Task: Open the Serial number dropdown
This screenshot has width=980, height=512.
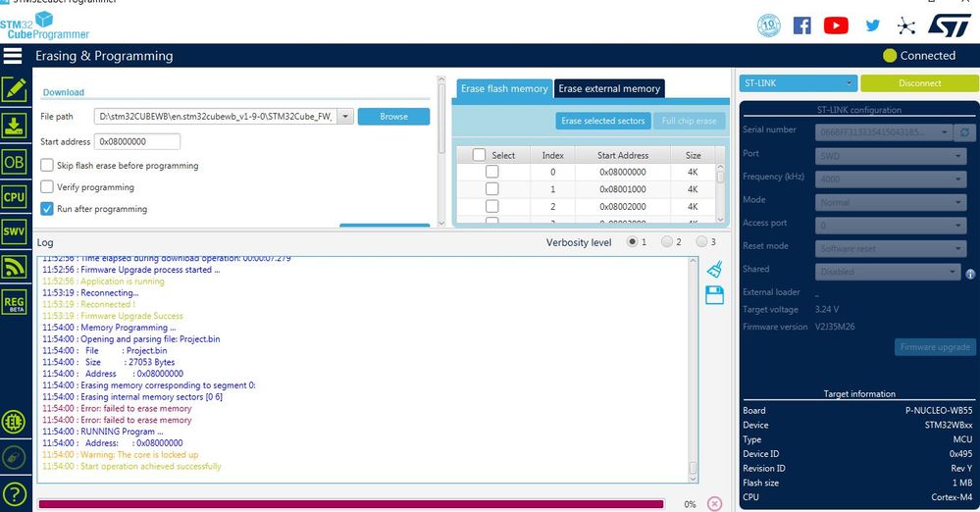Action: click(x=884, y=132)
